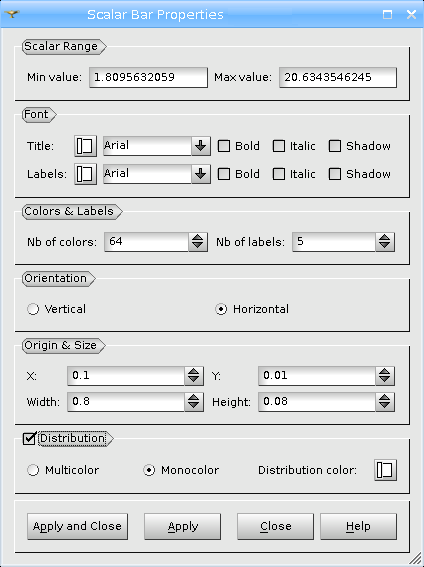Screen dimensions: 424x567
Task: Open the Labels font color picker
Action: click(85, 174)
